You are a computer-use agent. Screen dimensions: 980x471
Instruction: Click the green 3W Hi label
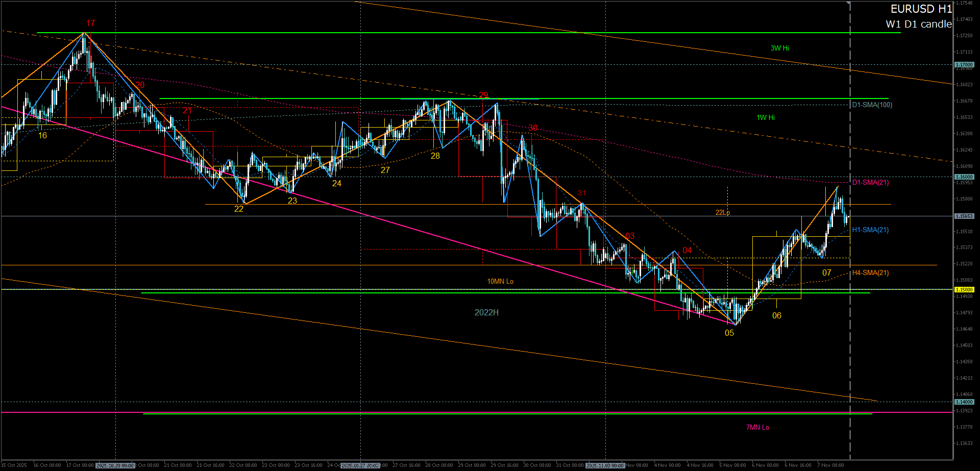pos(779,48)
